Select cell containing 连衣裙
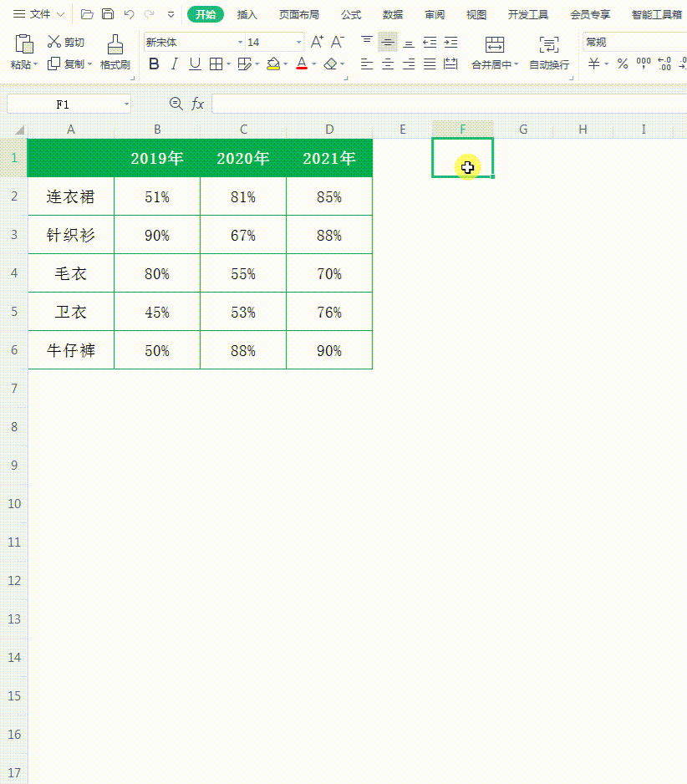Screen dimensions: 687x784 [70, 196]
